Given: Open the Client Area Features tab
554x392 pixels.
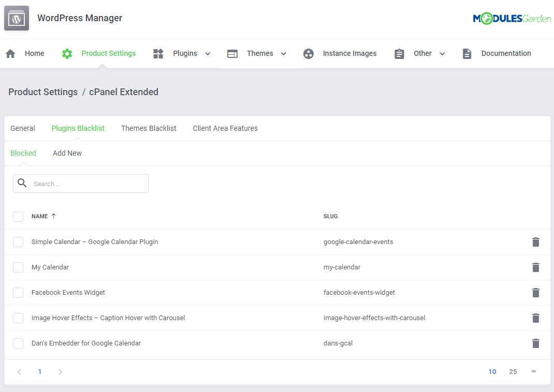Looking at the screenshot, I should 225,128.
